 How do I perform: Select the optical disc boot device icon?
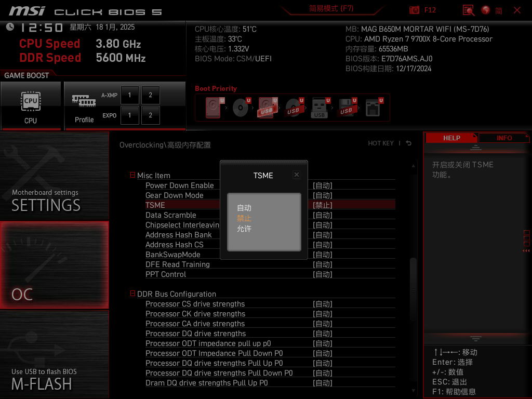point(241,108)
